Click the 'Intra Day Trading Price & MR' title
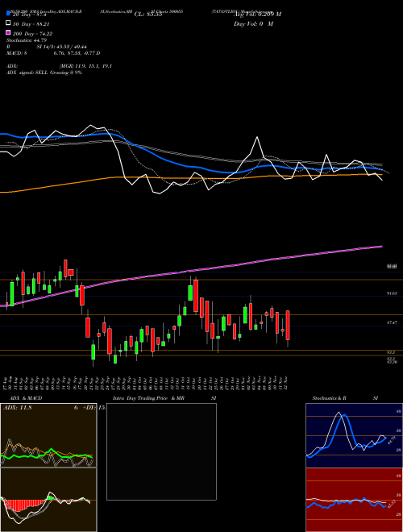 [148, 398]
